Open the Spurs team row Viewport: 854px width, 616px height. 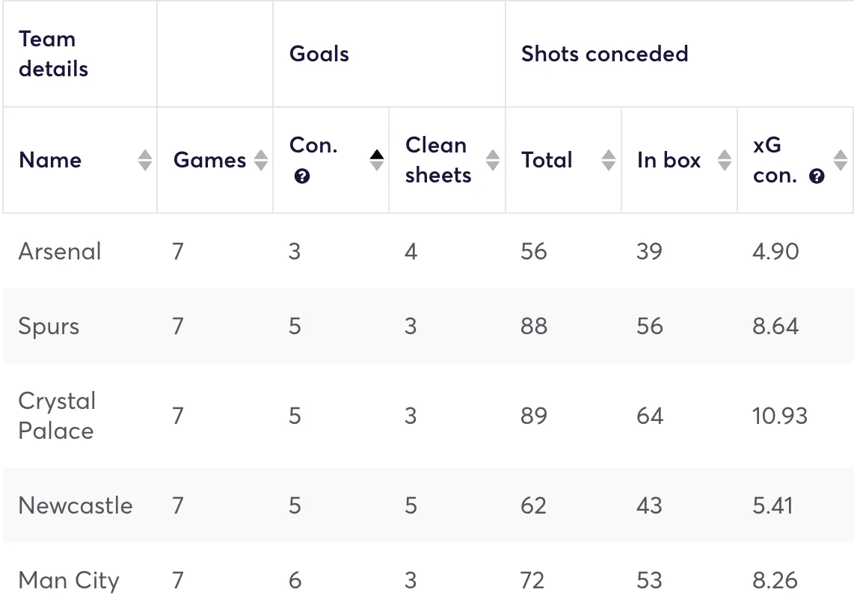[49, 327]
